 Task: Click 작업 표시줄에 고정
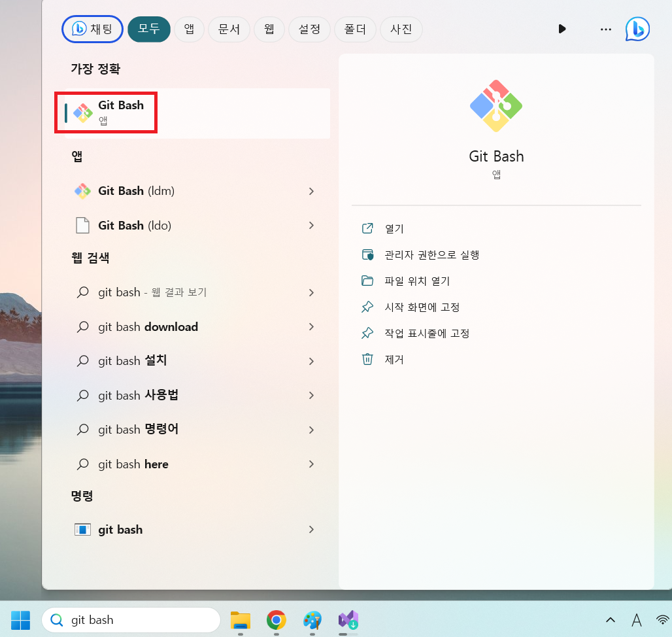pyautogui.click(x=427, y=334)
